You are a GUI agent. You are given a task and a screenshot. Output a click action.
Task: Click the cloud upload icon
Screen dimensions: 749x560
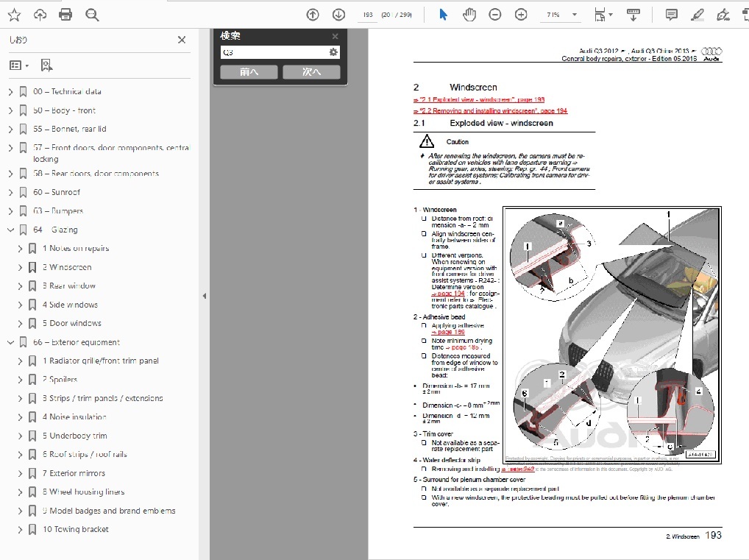point(40,15)
